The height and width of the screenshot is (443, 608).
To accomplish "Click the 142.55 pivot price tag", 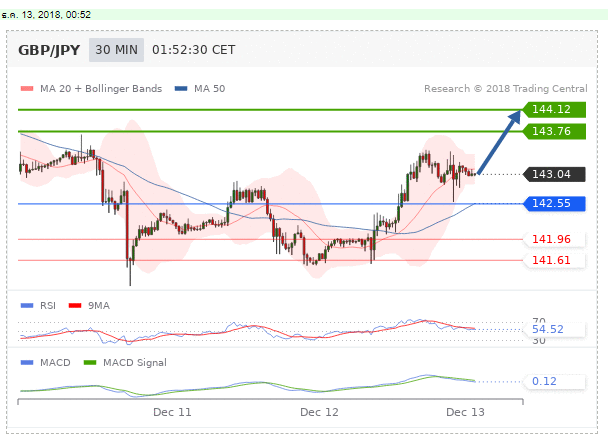I will (x=554, y=203).
